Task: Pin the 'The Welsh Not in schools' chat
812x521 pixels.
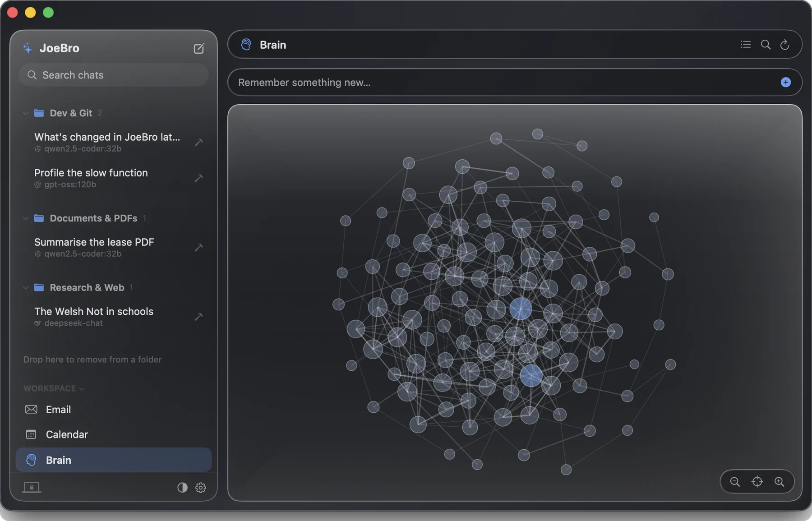Action: [x=198, y=317]
